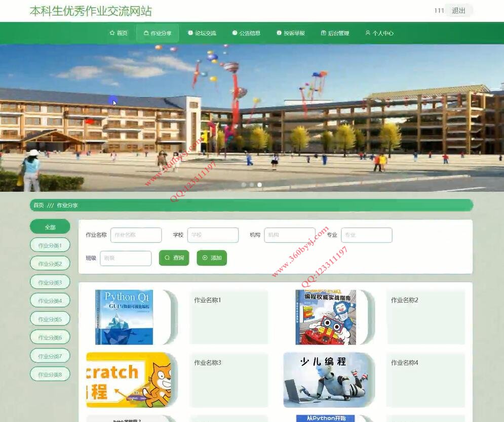Filter by 作业分类7

pos(50,356)
